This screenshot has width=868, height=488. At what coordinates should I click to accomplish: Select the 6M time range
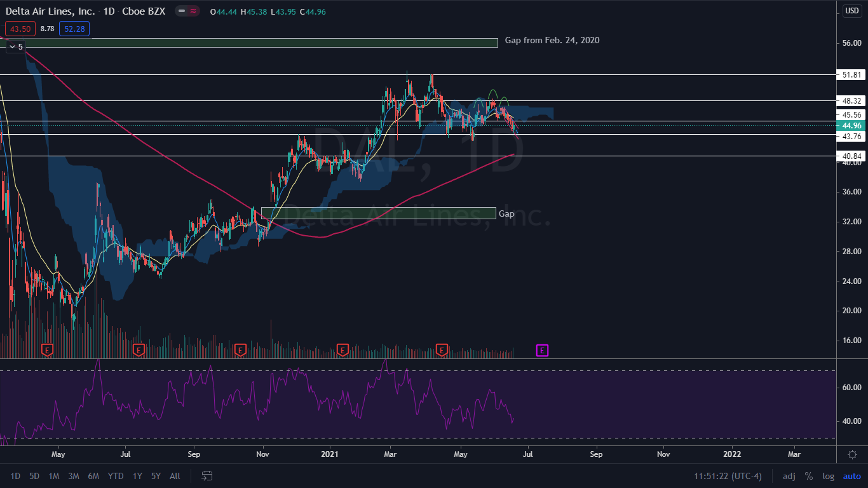click(93, 476)
